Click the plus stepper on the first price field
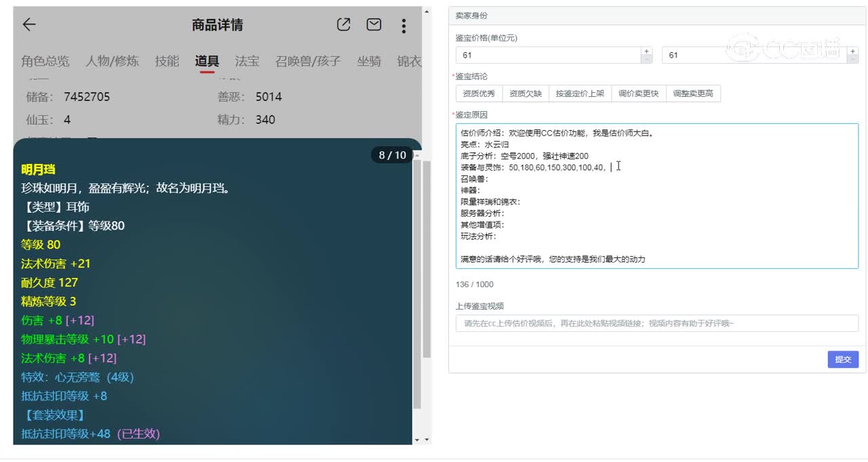Image resolution: width=868 pixels, height=462 pixels. [646, 51]
